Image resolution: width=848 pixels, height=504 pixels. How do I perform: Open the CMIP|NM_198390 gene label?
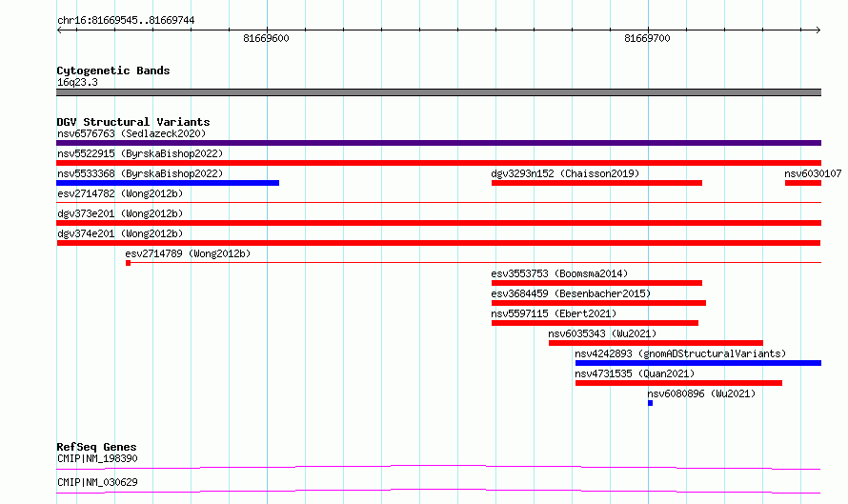97,458
